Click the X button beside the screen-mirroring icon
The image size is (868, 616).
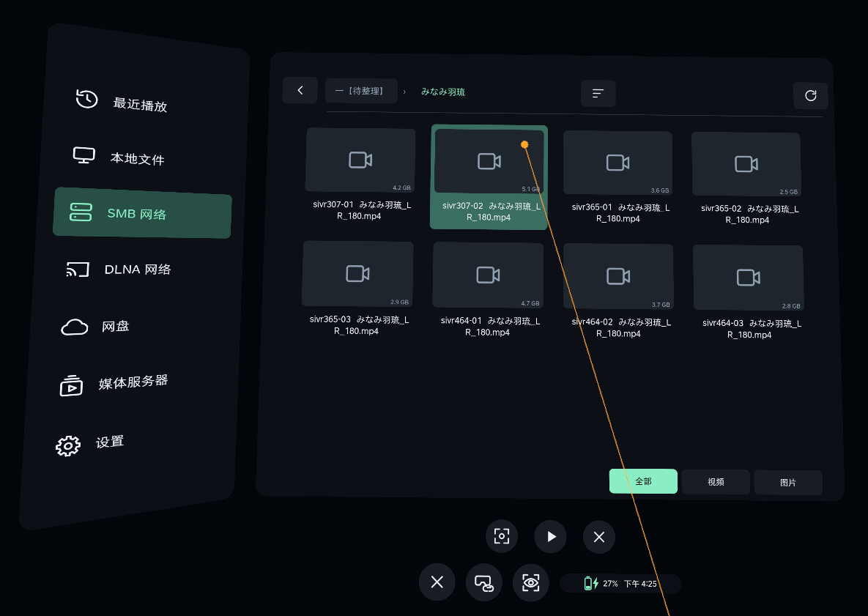[437, 582]
